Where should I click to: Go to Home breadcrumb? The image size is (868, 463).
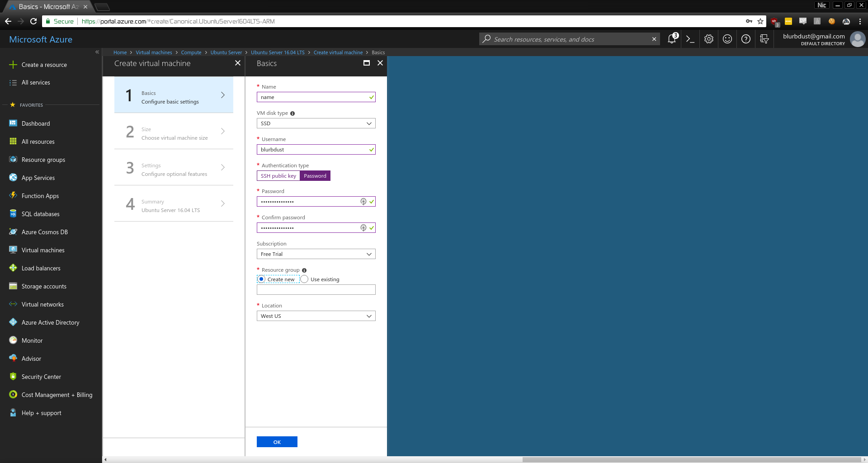pos(120,52)
